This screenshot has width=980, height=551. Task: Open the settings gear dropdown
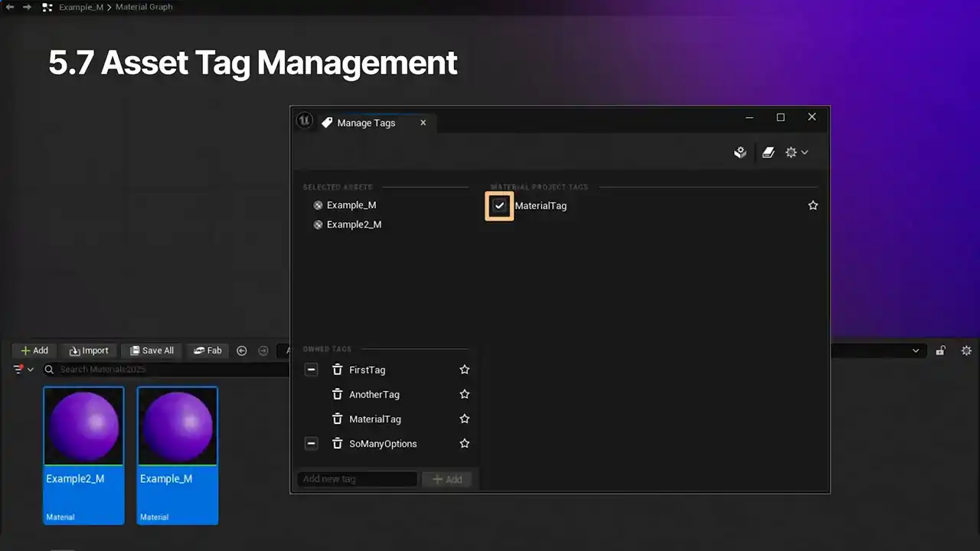tap(796, 153)
